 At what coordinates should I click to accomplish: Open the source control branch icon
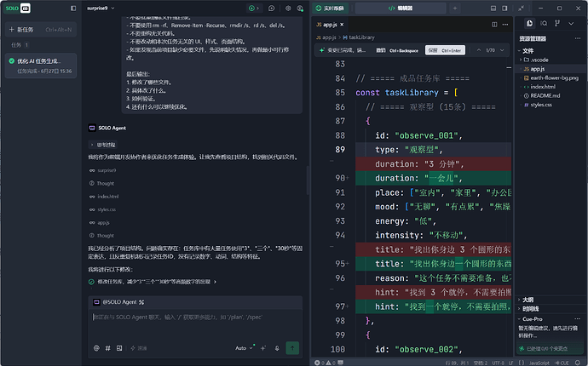[x=557, y=23]
